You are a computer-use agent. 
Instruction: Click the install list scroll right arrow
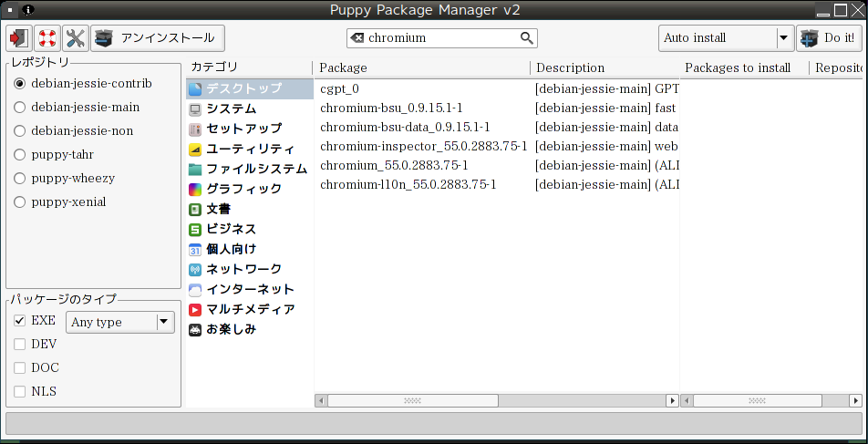[856, 400]
